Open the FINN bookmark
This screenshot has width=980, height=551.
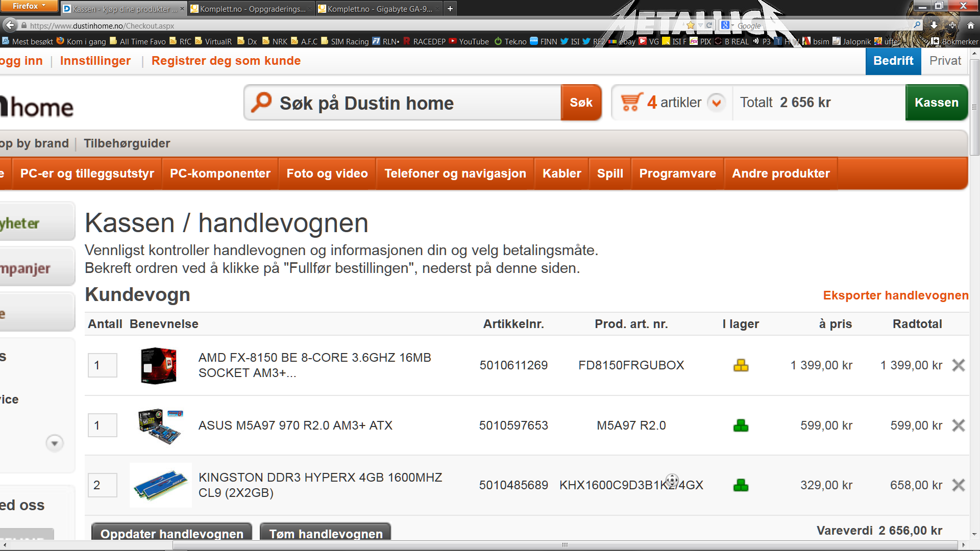coord(544,41)
